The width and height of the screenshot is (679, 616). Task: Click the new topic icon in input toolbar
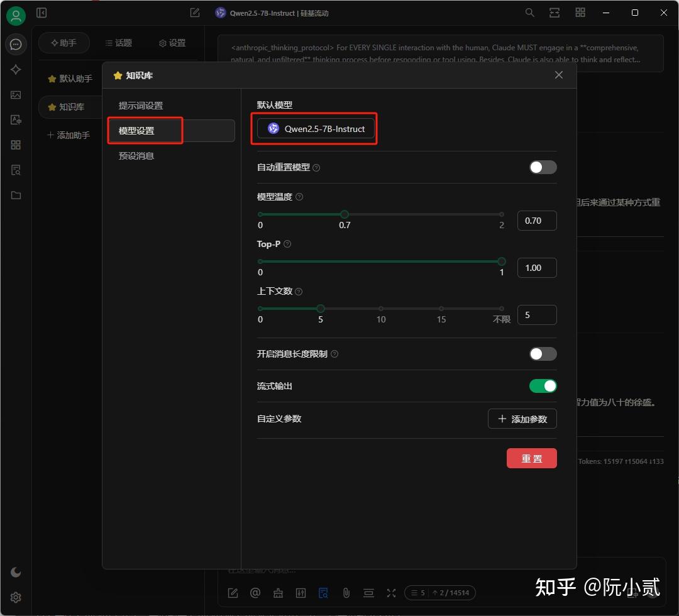coord(233,593)
